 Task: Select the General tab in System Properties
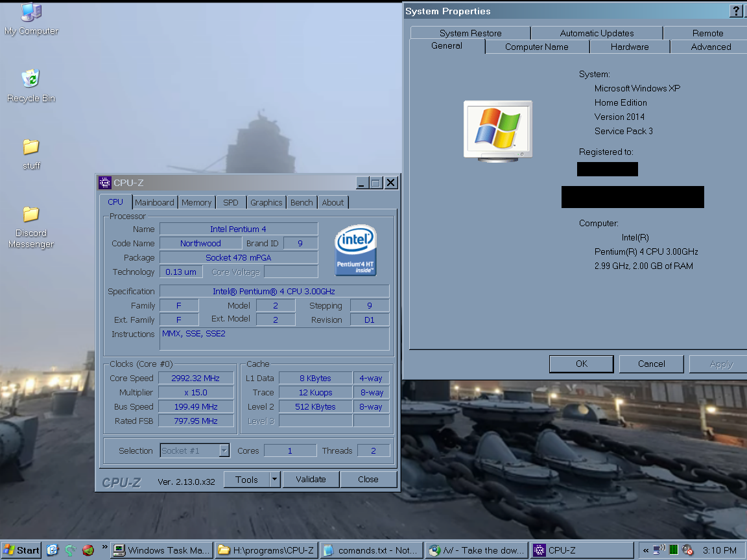click(x=447, y=46)
